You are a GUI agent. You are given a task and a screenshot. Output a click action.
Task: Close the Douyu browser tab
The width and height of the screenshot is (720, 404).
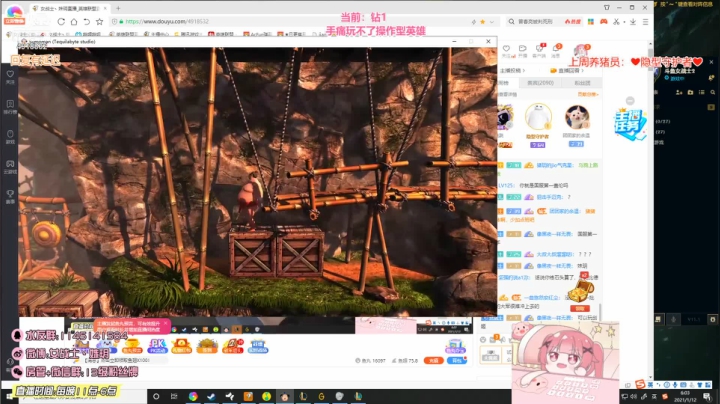pyautogui.click(x=105, y=8)
